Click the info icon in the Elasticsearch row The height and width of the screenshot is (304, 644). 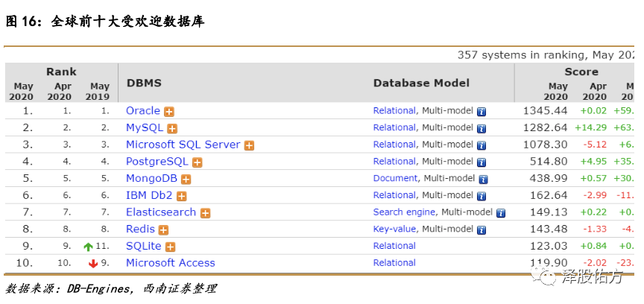tap(501, 213)
